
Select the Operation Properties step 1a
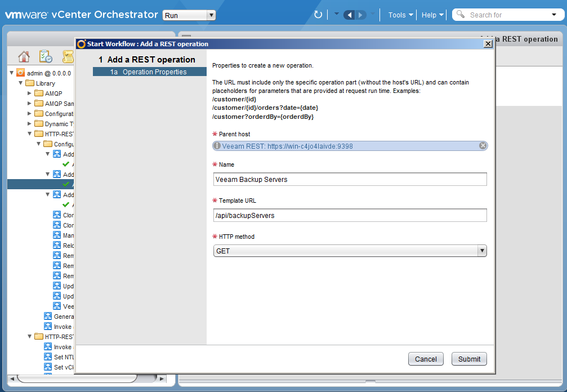(x=149, y=72)
